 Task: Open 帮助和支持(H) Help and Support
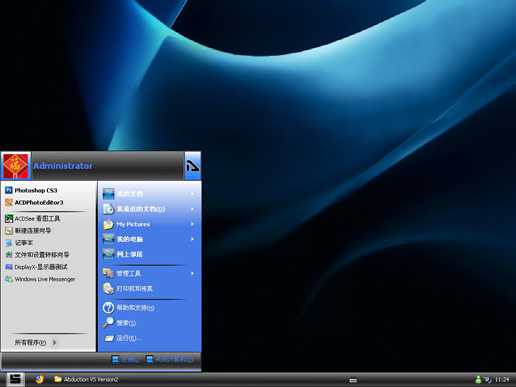click(x=129, y=308)
